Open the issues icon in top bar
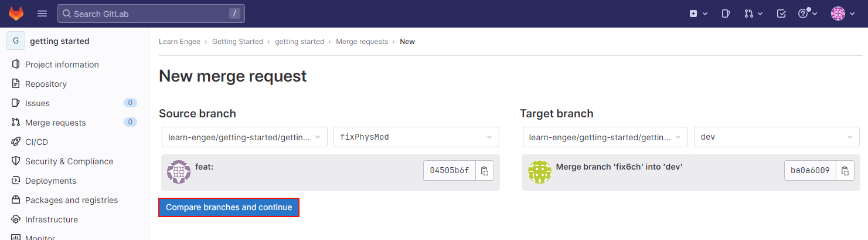 [726, 13]
